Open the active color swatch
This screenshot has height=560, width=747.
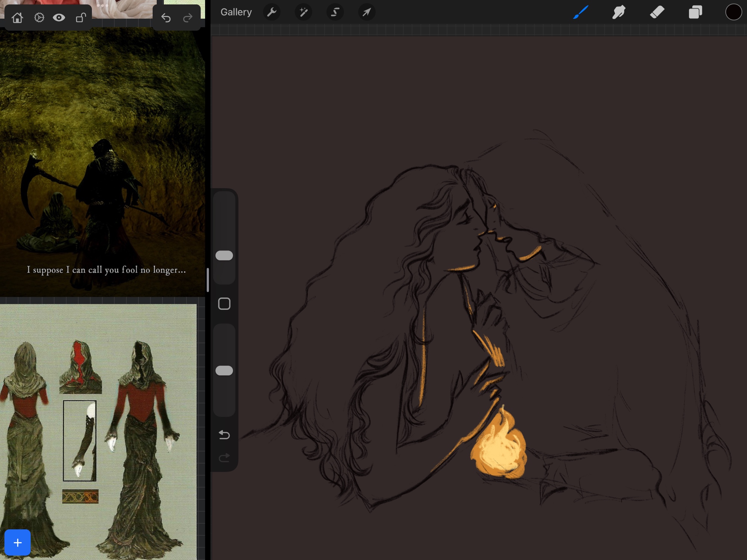coord(733,12)
